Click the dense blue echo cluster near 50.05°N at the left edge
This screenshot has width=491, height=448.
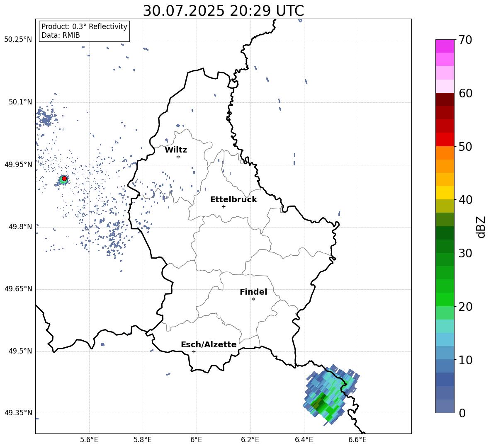point(46,118)
